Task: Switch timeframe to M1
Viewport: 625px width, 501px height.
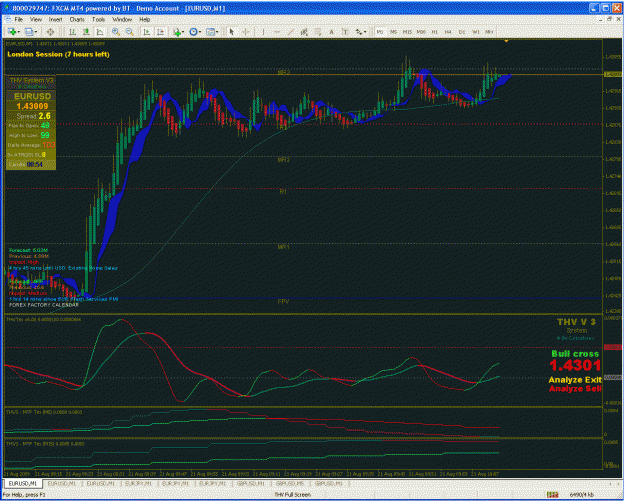Action: (x=380, y=32)
